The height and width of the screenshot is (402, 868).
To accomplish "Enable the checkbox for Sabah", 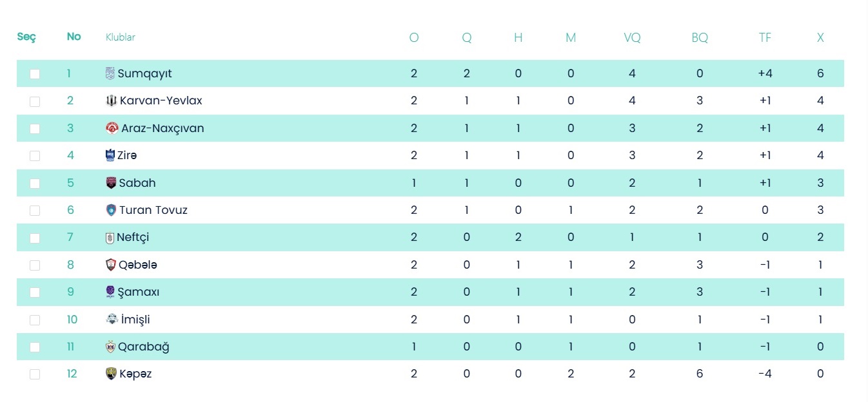I will tap(35, 184).
